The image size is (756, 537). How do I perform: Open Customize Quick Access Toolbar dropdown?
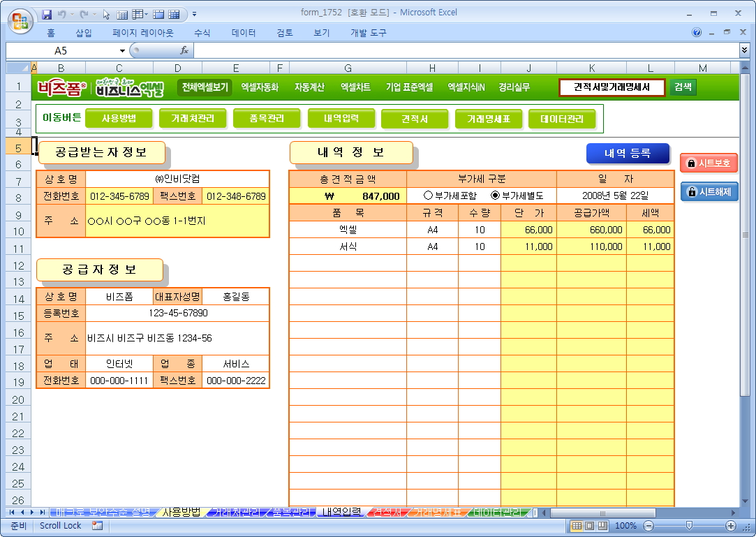click(194, 14)
